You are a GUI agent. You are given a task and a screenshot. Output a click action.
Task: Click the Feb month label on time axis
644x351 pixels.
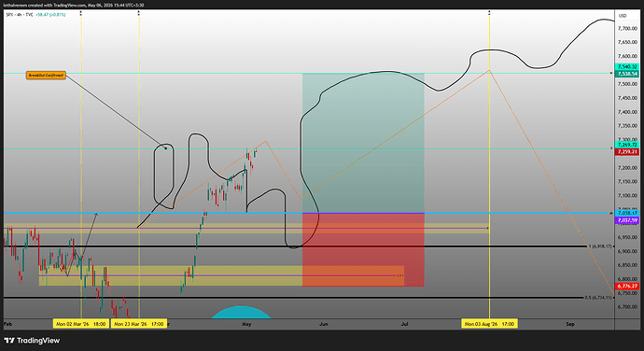pyautogui.click(x=7, y=324)
